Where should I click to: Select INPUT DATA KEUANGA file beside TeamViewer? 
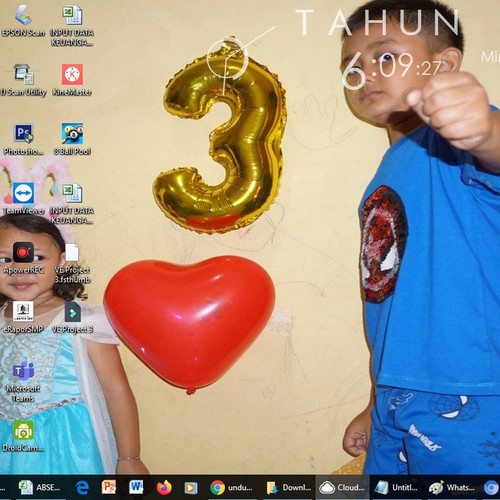[72, 204]
